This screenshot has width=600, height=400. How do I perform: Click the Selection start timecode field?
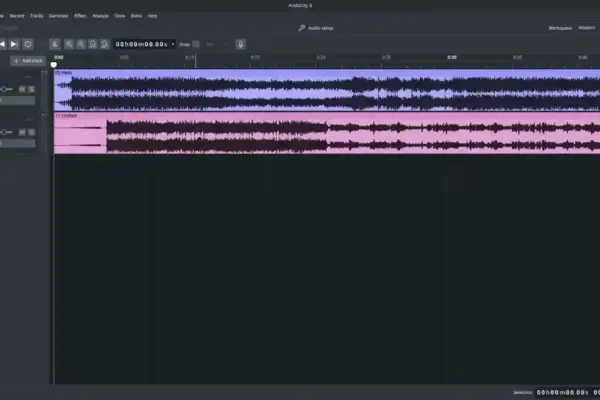coord(562,392)
